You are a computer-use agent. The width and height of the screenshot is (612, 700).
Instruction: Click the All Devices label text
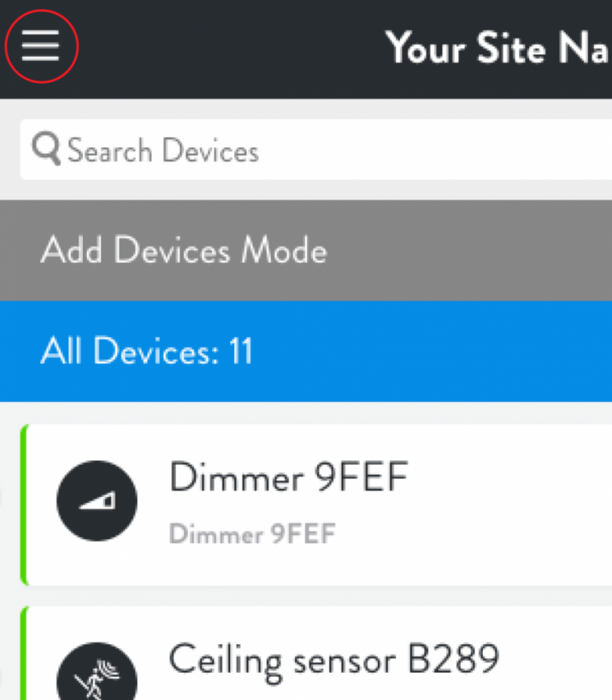[127, 352]
